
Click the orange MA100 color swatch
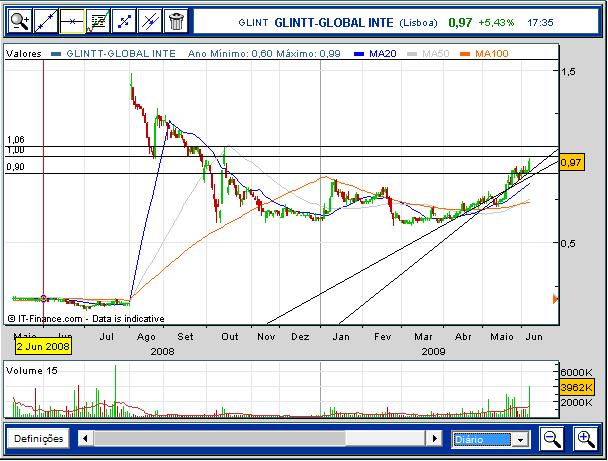(x=465, y=54)
